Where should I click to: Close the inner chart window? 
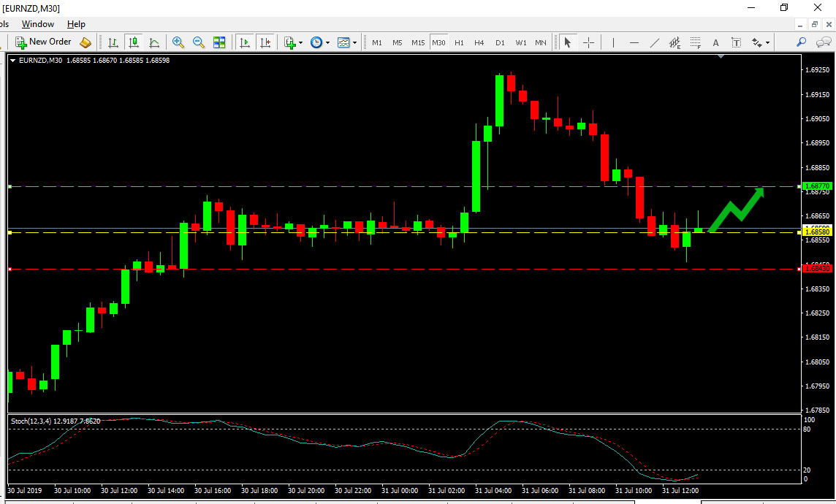[x=829, y=25]
